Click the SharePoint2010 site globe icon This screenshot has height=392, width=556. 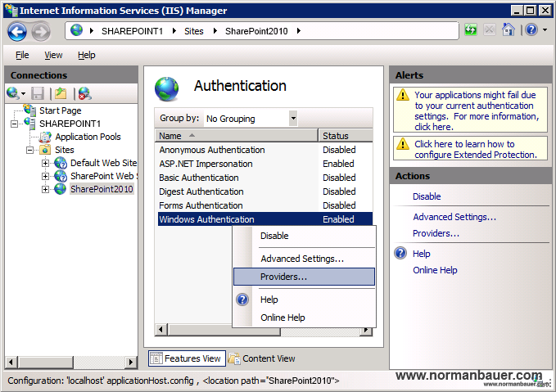61,189
